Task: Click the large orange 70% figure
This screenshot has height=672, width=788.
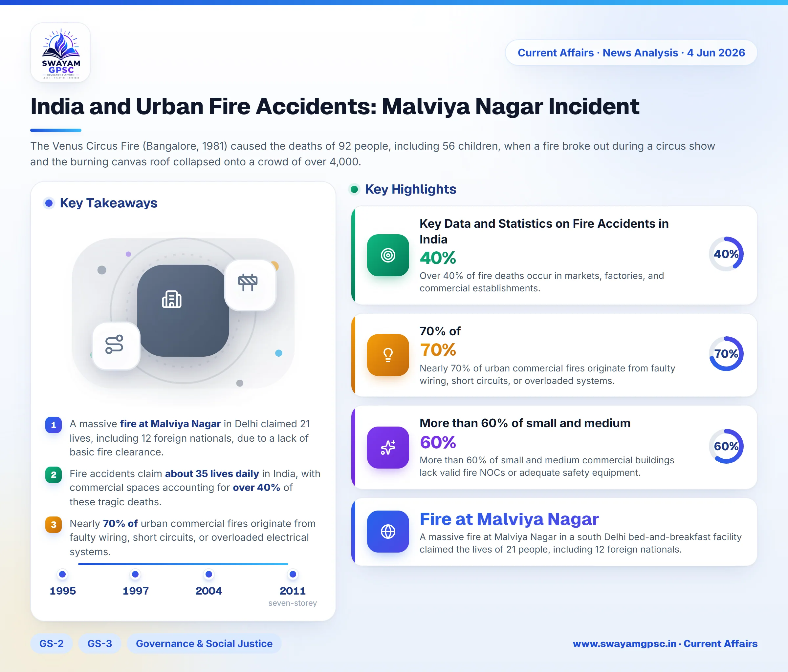Action: pos(438,350)
